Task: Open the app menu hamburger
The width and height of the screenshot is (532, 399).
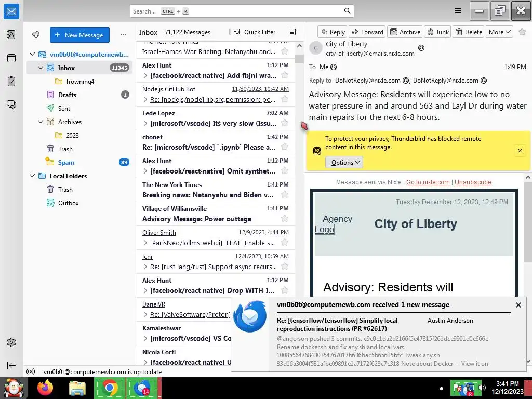Action: click(x=458, y=11)
